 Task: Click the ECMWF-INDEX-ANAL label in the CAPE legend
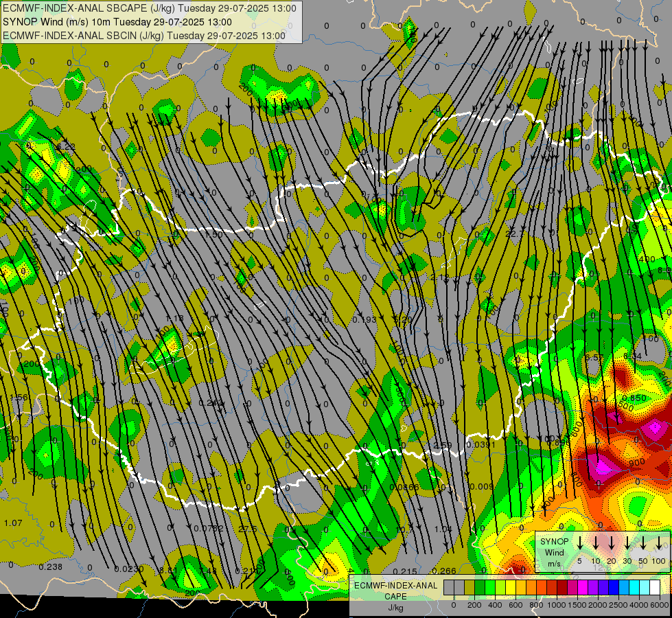[395, 586]
